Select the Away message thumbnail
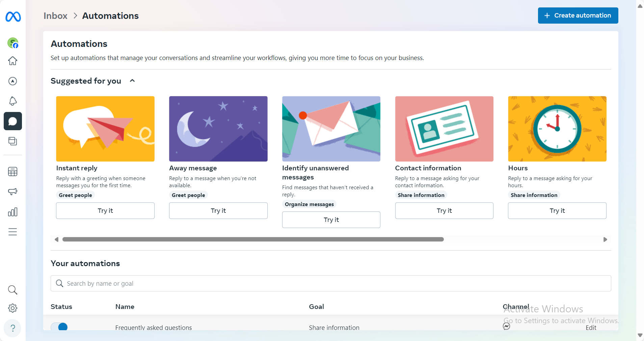 218,129
